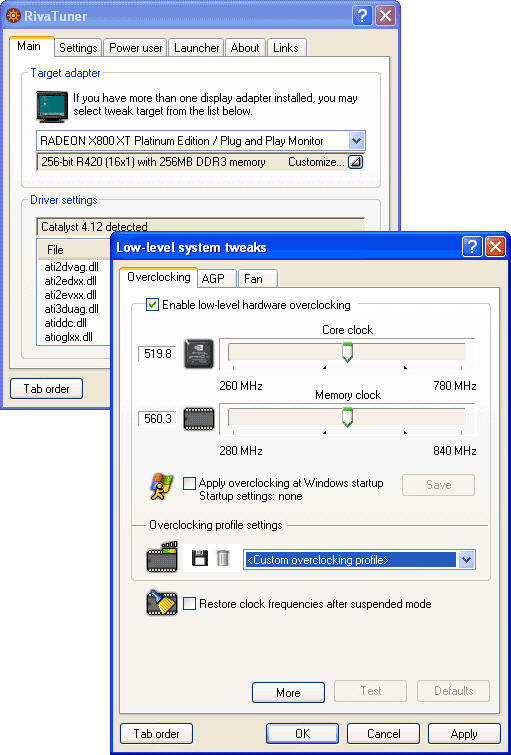Click the RivaTuner gear logo in title bar
Viewport: 511px width, 755px height.
pos(13,16)
